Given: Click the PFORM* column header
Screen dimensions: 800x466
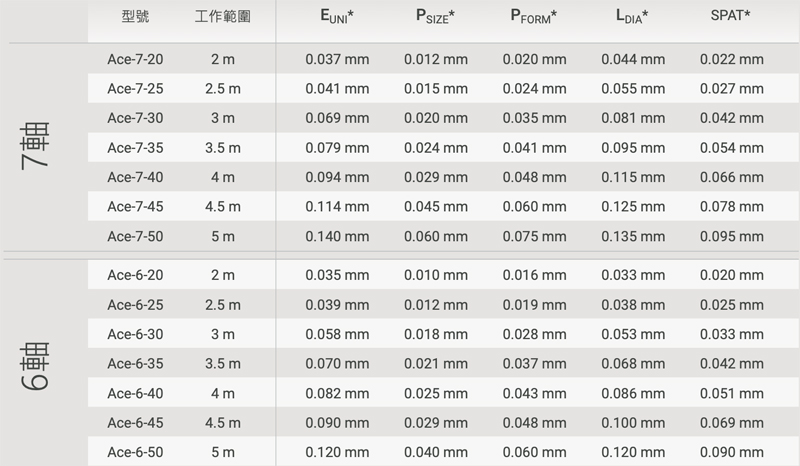Looking at the screenshot, I should click(534, 17).
